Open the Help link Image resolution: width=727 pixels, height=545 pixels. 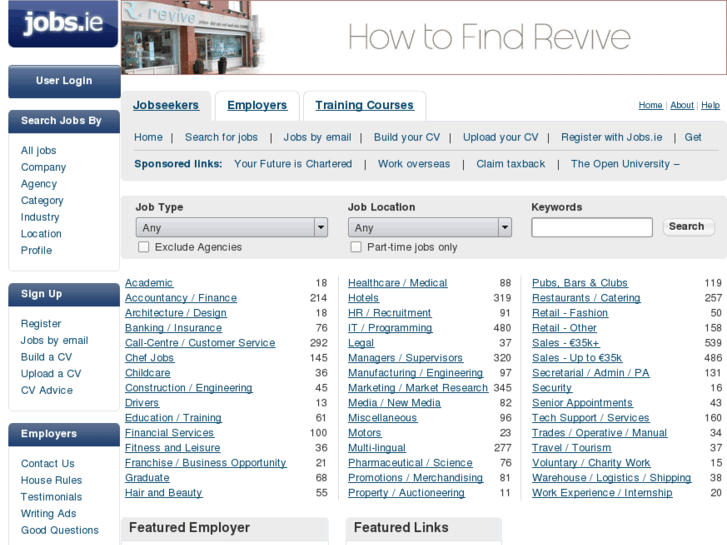tap(710, 105)
